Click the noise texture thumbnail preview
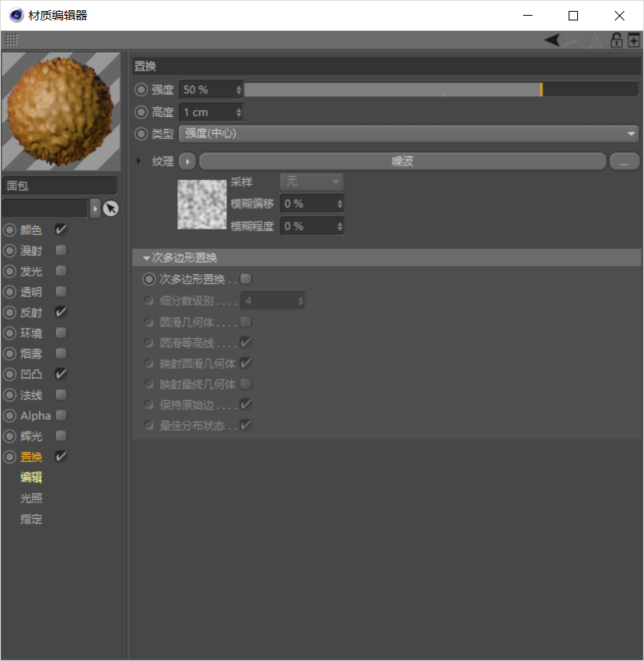This screenshot has height=661, width=644. pyautogui.click(x=202, y=204)
